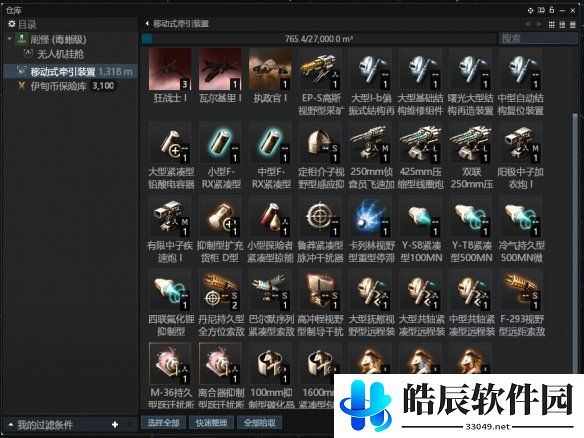Click the 765.4/27,000.0 m³ capacity bar
The width and height of the screenshot is (584, 438).
click(319, 39)
